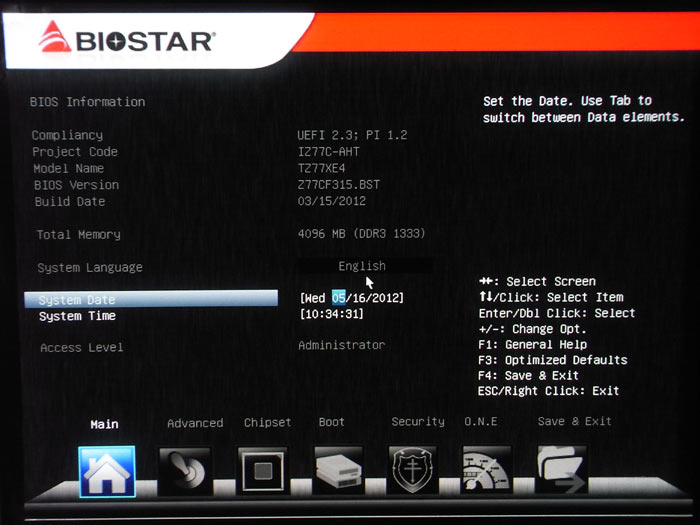This screenshot has width=700, height=525.
Task: Click the Z77CF315.BST version value
Action: click(x=338, y=184)
